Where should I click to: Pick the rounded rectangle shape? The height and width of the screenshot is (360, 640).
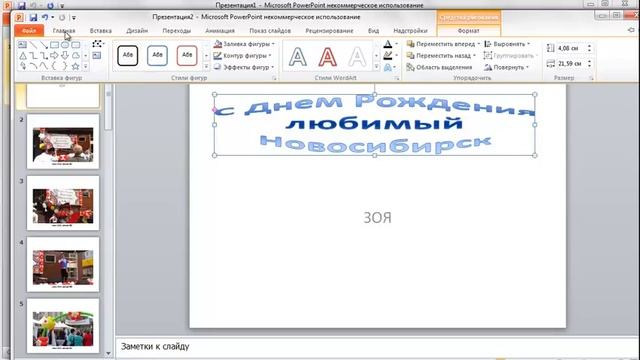pyautogui.click(x=76, y=44)
